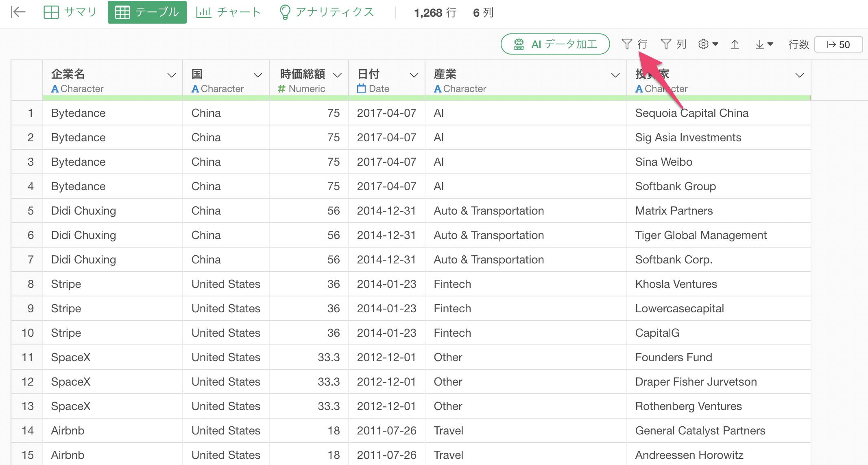Select Lowercasecapital investor cell
Screen dimensions: 868x465
click(x=719, y=308)
